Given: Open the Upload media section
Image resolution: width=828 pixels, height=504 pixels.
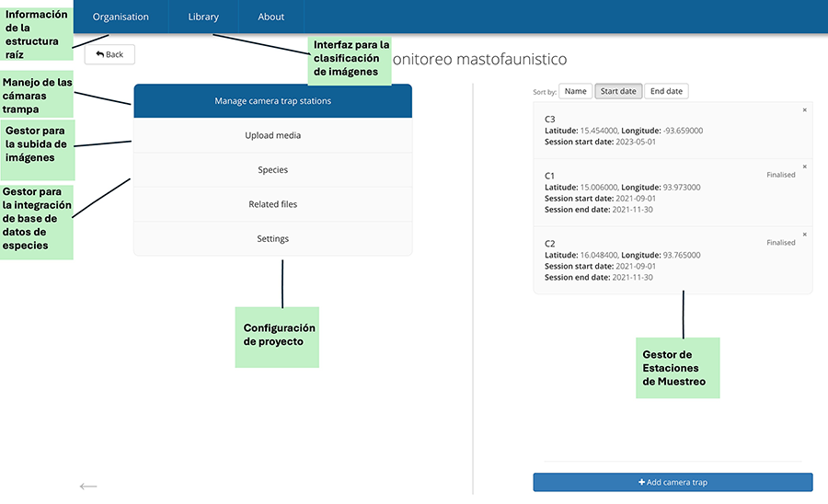Looking at the screenshot, I should (x=272, y=136).
